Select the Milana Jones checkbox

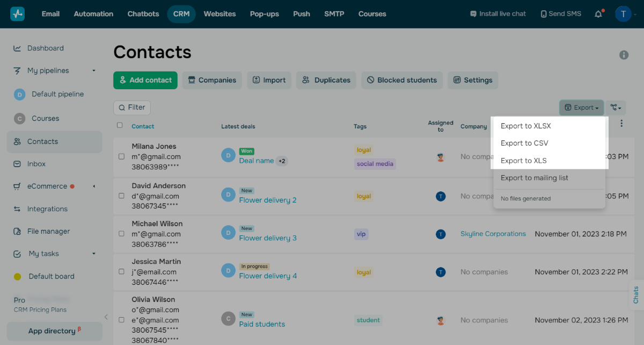click(121, 157)
